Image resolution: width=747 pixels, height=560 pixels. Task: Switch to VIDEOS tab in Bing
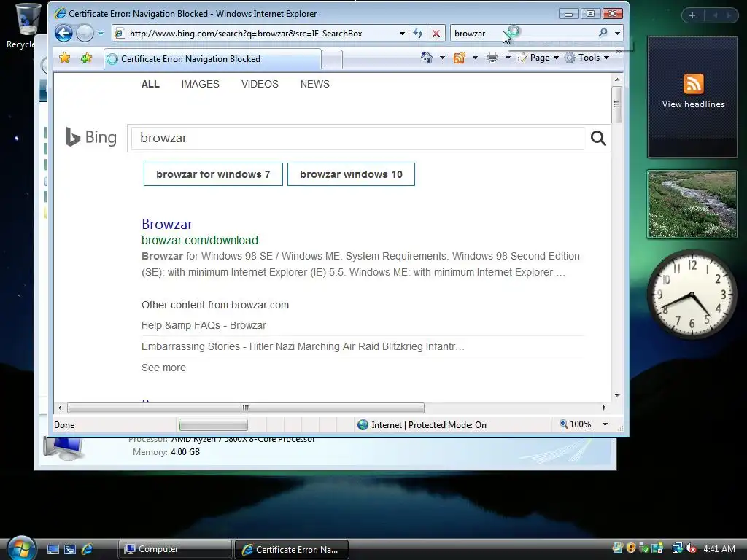coord(260,84)
